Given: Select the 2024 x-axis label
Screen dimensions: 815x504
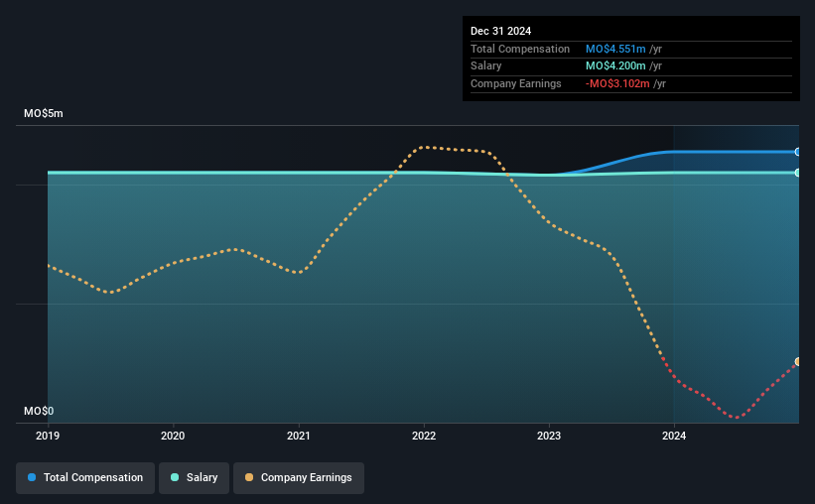Looking at the screenshot, I should [x=674, y=436].
